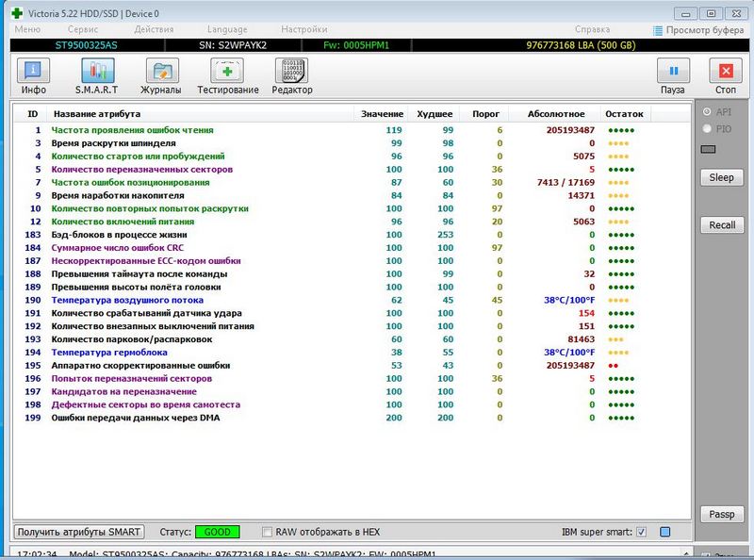Open the Инфо drive information panel
754x560 pixels.
pos(33,76)
